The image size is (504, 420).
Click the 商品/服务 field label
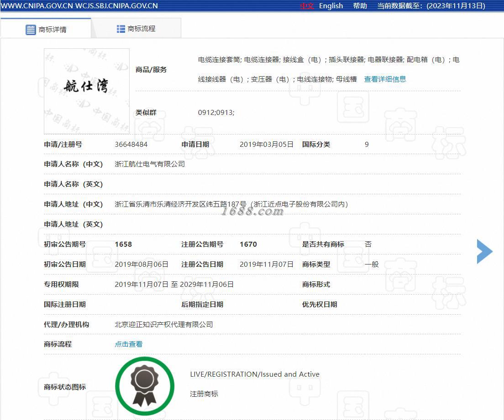[151, 70]
